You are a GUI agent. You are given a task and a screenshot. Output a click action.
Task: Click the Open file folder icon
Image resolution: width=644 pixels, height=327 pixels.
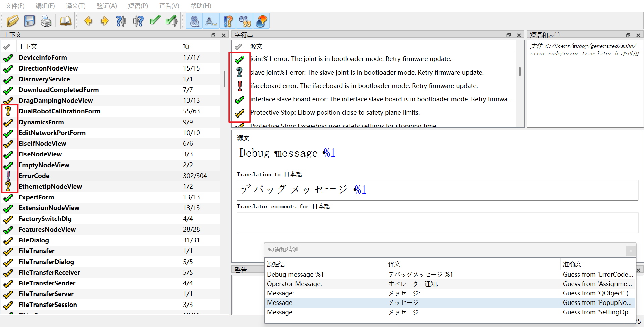click(x=12, y=21)
